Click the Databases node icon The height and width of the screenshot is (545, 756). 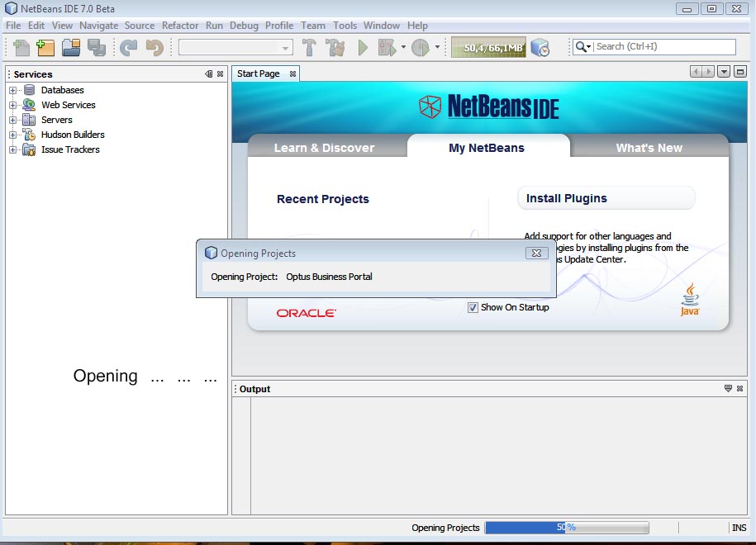(x=29, y=90)
